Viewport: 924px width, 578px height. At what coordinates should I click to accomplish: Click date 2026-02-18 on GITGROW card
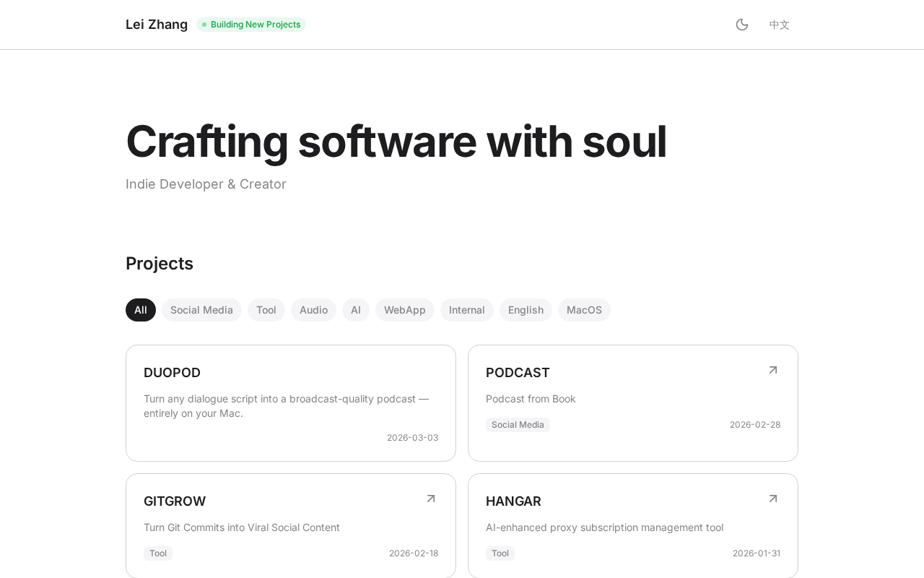point(414,553)
